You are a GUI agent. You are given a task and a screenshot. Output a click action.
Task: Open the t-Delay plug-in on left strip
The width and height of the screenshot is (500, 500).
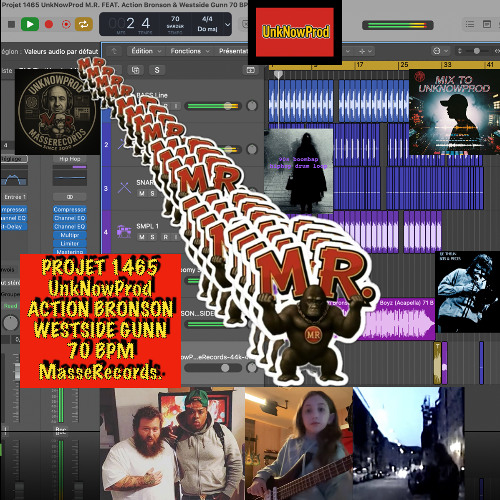click(x=13, y=227)
